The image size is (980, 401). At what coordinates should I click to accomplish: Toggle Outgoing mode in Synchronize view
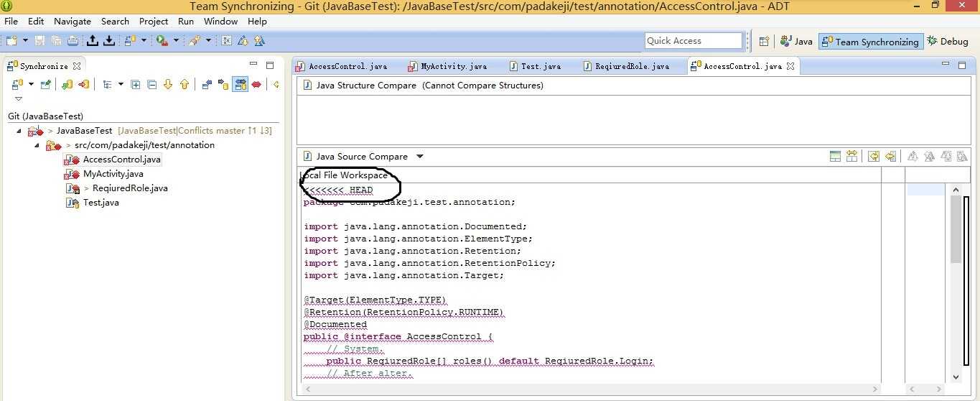(223, 84)
